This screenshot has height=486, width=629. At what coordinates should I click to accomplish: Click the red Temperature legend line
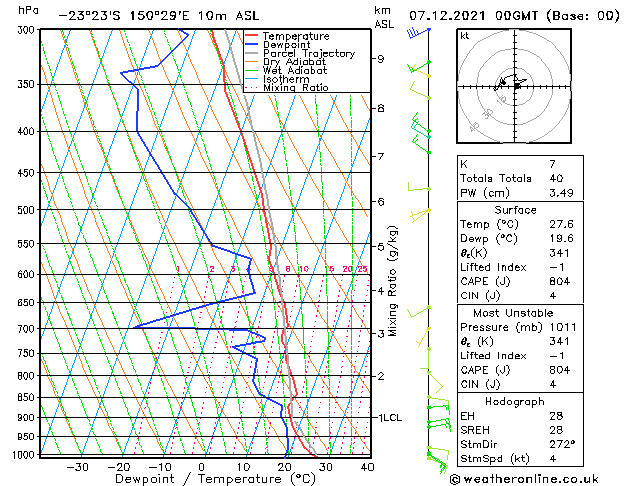(x=253, y=36)
